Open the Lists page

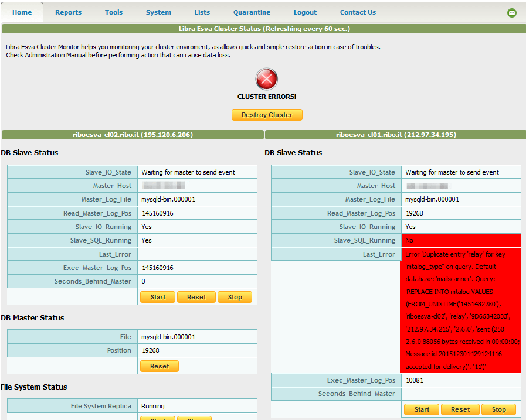(202, 12)
